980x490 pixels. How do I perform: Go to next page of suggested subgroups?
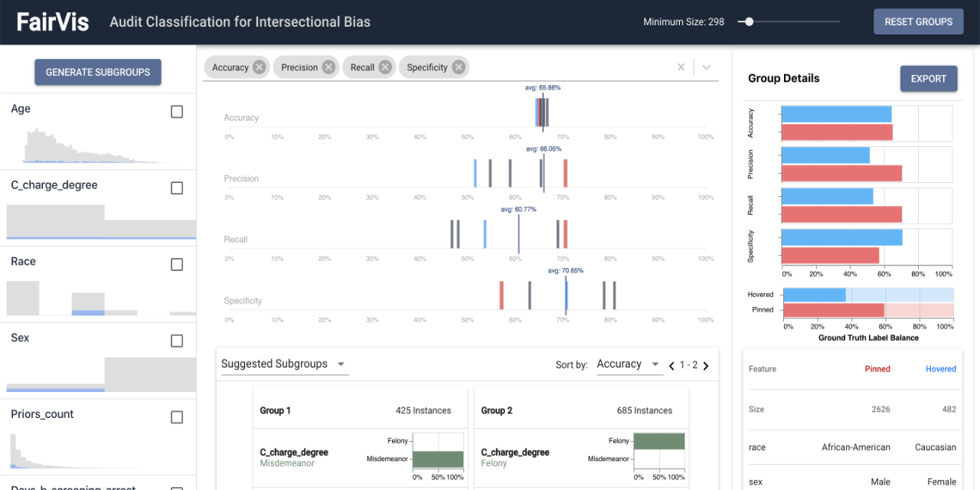point(706,365)
